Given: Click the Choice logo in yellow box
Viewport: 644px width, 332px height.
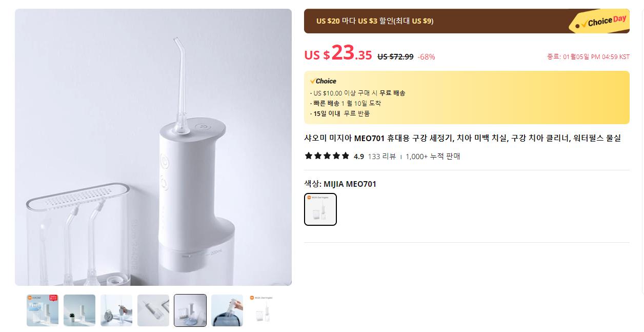Looking at the screenshot, I should tap(323, 81).
